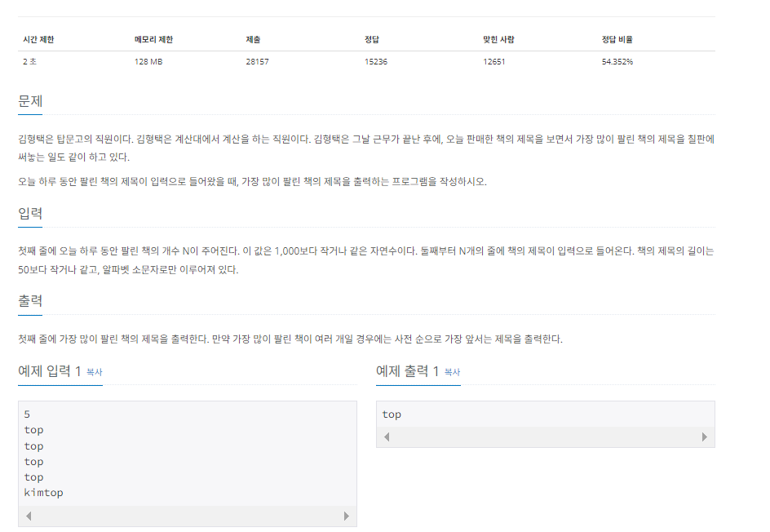770x532 pixels.
Task: Click the time limit value 2 초
Action: tap(29, 61)
